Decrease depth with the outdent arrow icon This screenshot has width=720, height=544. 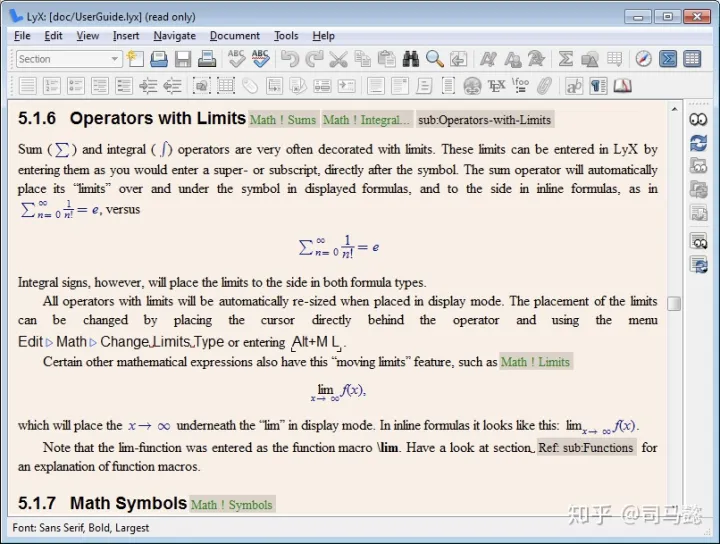pos(172,85)
